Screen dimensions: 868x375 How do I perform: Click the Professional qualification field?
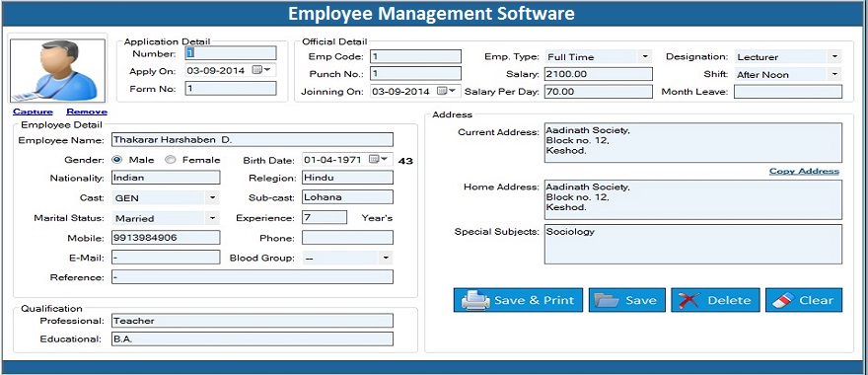tap(253, 321)
